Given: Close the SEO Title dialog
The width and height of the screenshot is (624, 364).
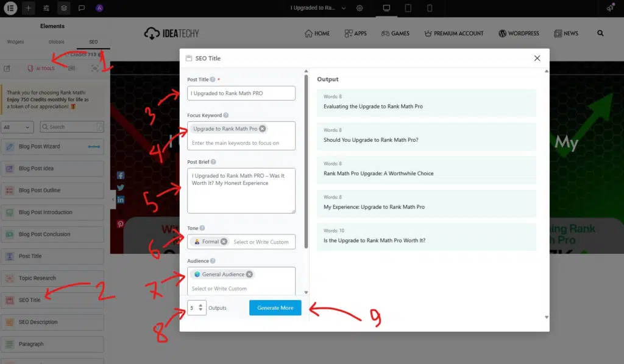Looking at the screenshot, I should [x=537, y=58].
